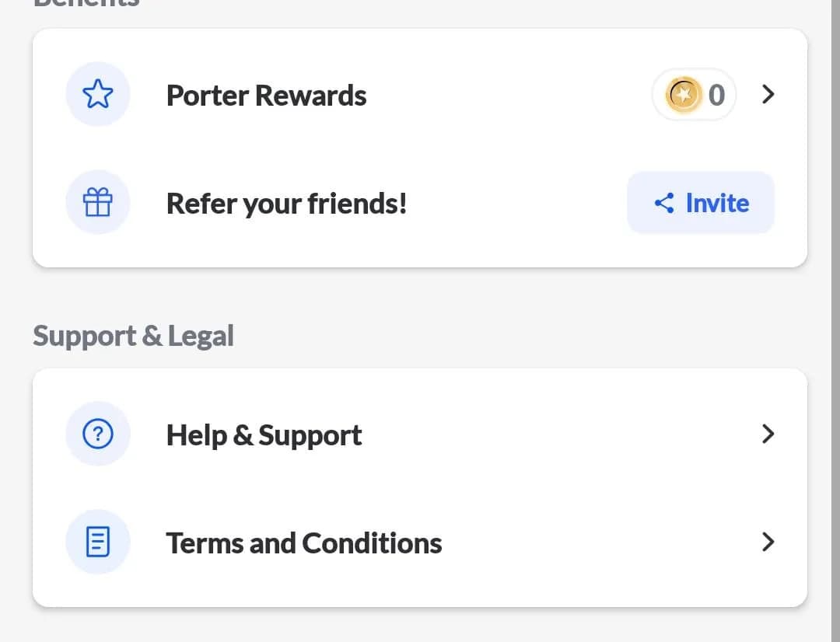The width and height of the screenshot is (840, 642).
Task: Click the share icon in the Invite button
Action: click(663, 204)
